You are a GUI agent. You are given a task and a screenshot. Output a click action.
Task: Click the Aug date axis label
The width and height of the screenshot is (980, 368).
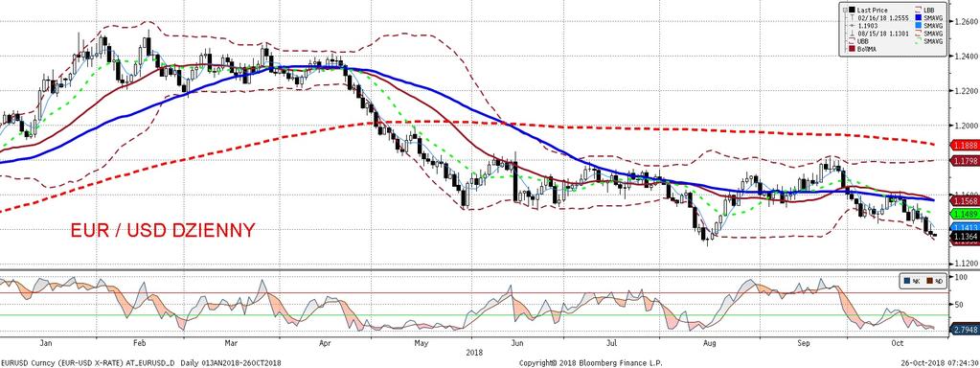click(x=709, y=343)
